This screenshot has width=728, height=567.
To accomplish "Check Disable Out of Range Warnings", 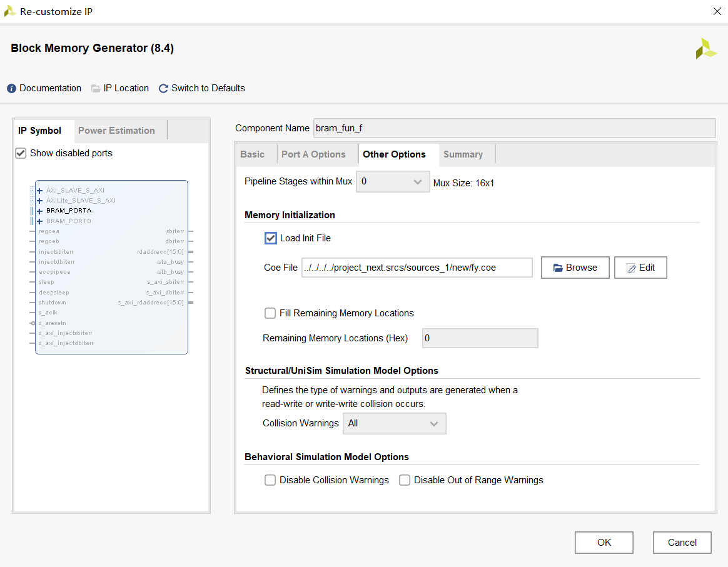I will [x=405, y=480].
